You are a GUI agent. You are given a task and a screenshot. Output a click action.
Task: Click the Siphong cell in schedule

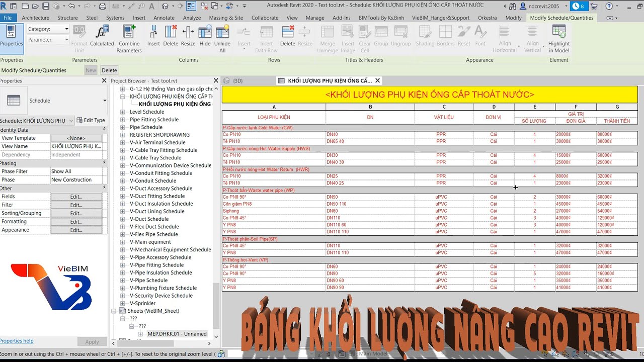(x=274, y=211)
